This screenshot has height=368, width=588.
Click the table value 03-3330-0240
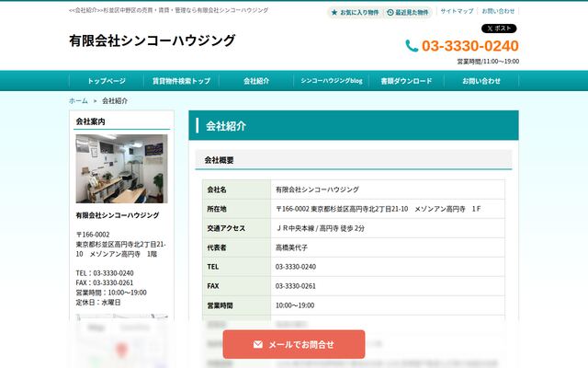point(296,267)
